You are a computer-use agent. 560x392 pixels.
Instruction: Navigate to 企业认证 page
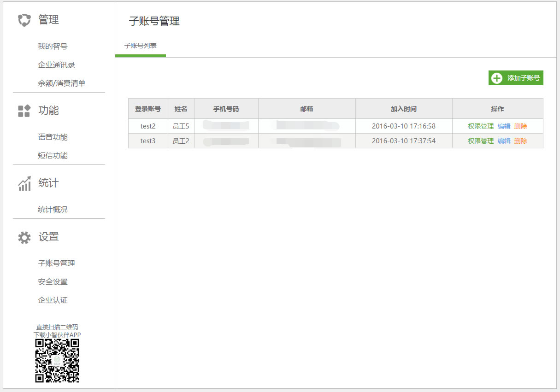53,300
